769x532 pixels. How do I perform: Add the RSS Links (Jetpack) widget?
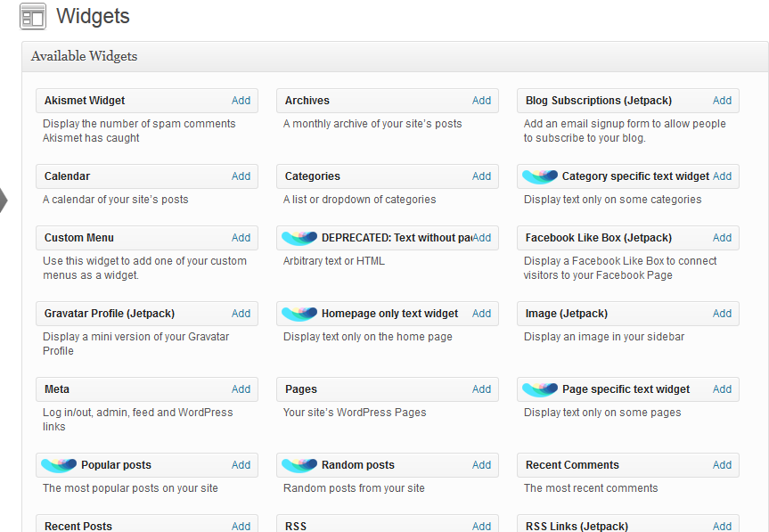click(x=722, y=527)
